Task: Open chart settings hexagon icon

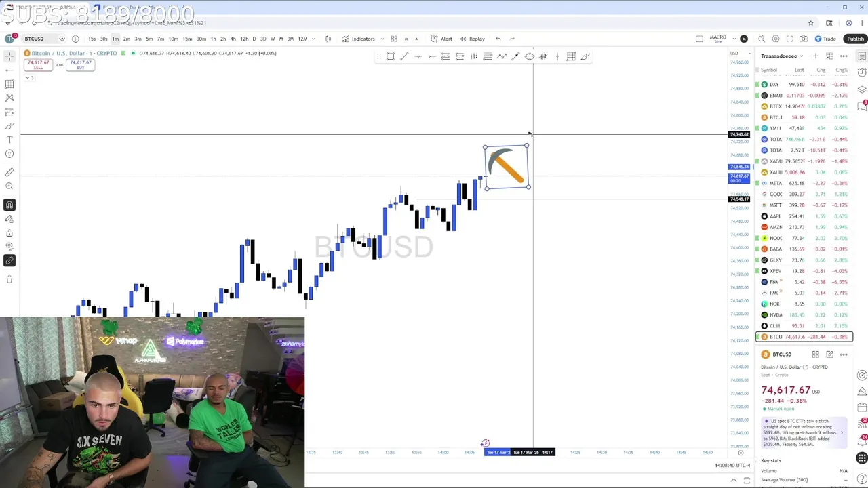Action: tap(776, 39)
